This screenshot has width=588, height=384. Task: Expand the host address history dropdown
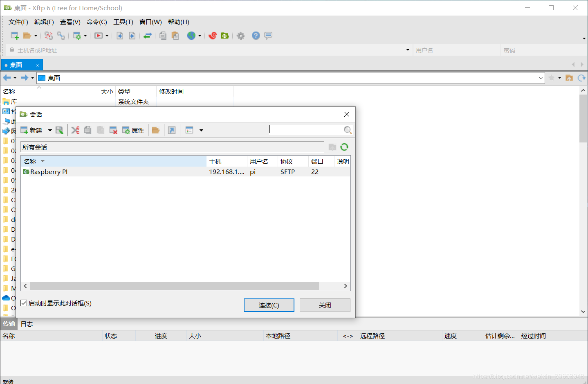coord(408,50)
